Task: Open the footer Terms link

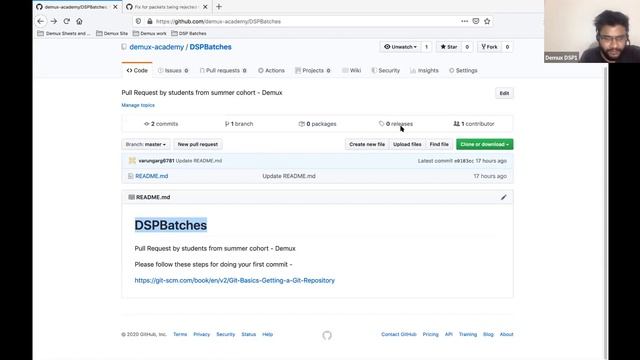Action: 180,334
